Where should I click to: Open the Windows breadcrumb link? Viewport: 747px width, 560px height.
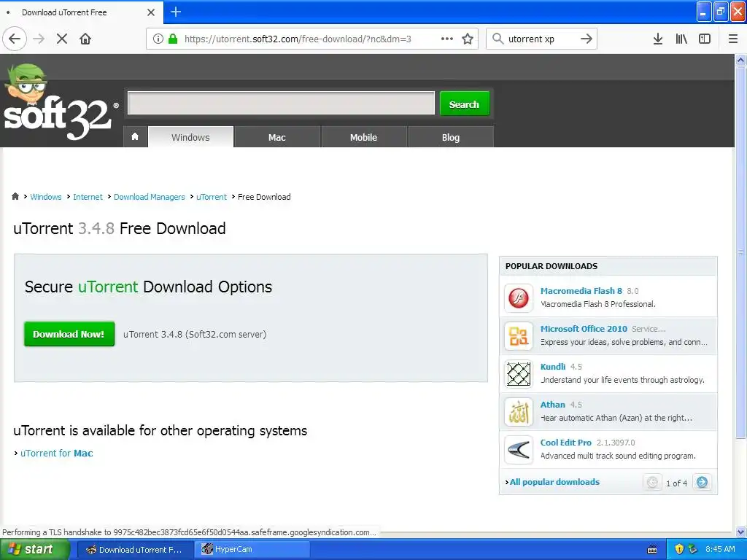pyautogui.click(x=46, y=197)
